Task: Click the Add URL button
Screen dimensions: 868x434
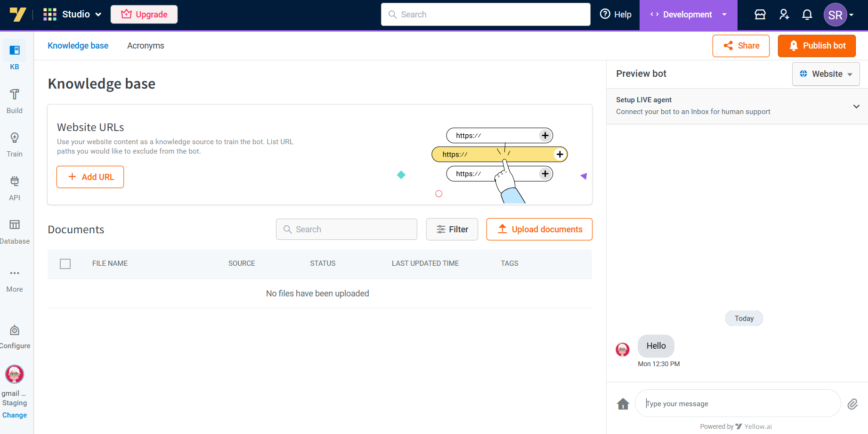Action: pos(90,177)
